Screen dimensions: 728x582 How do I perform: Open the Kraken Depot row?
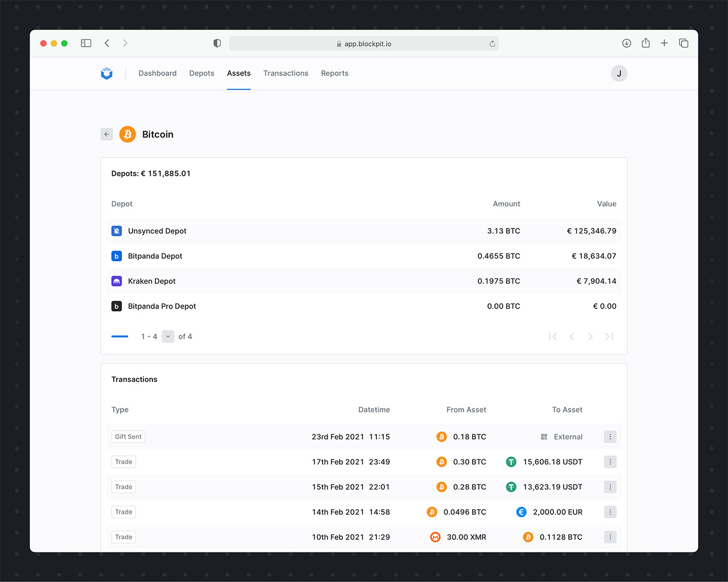[364, 281]
